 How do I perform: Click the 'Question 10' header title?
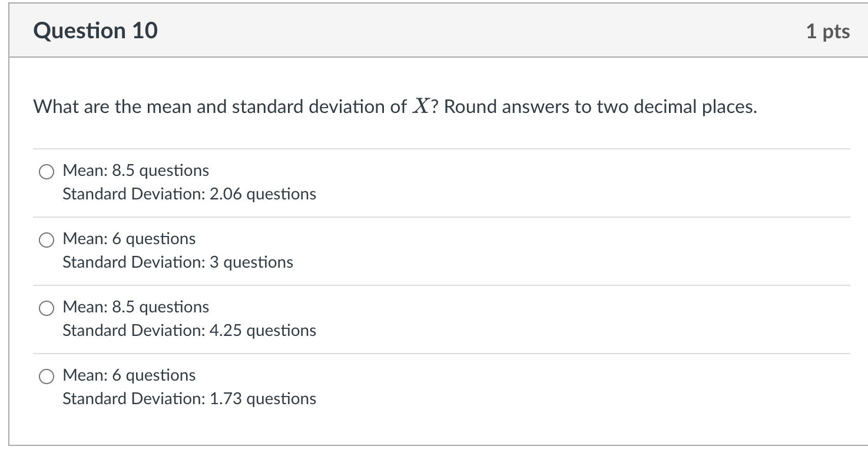95,31
